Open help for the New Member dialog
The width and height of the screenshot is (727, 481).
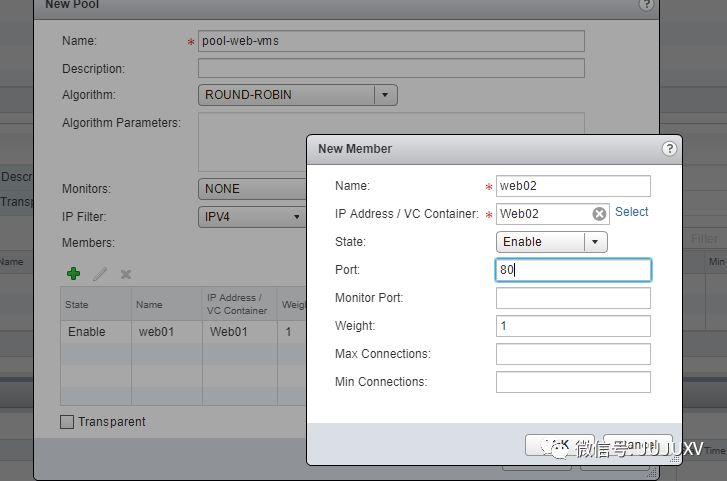tap(669, 148)
